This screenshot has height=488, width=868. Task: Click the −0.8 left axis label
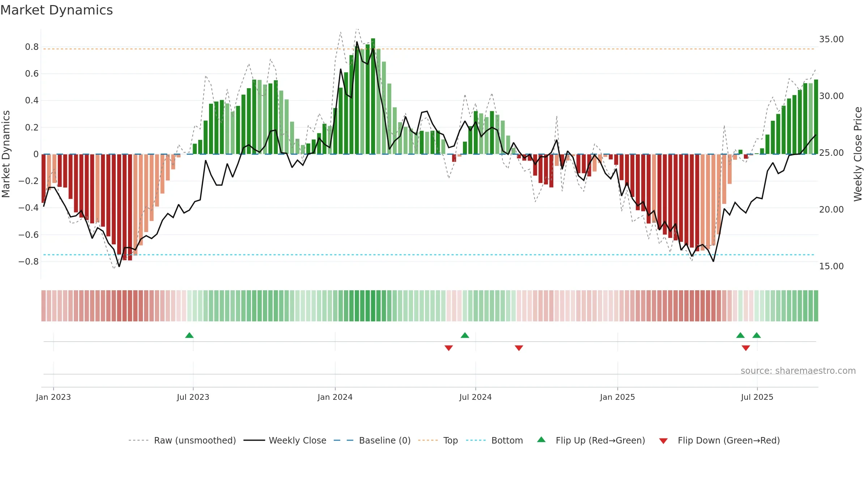[29, 261]
